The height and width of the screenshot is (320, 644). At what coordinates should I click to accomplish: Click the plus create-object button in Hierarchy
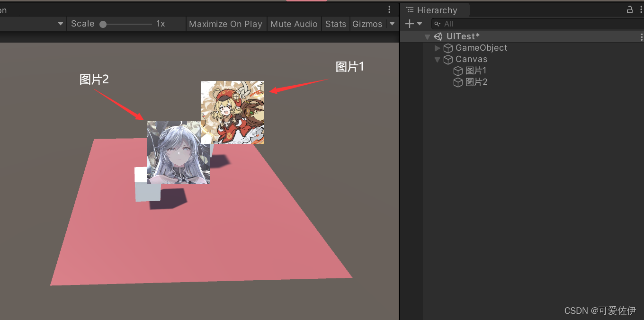click(410, 24)
